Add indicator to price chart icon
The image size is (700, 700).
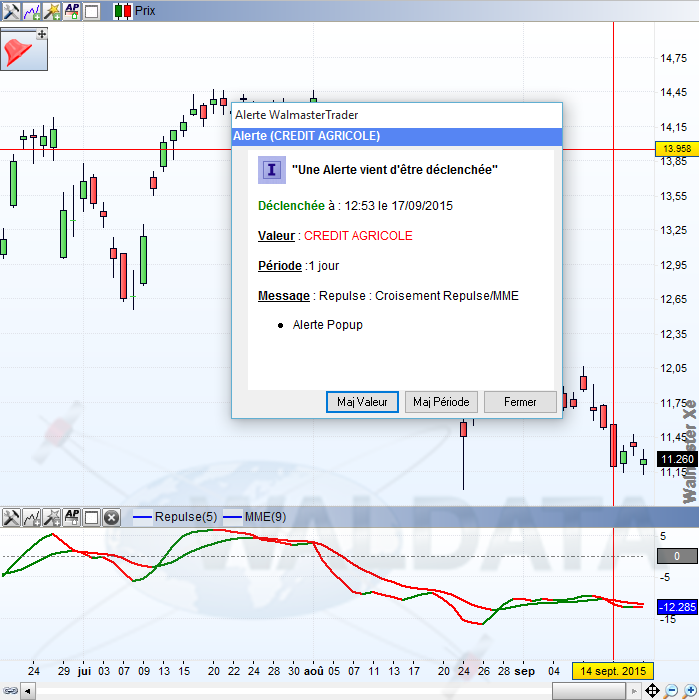[31, 11]
